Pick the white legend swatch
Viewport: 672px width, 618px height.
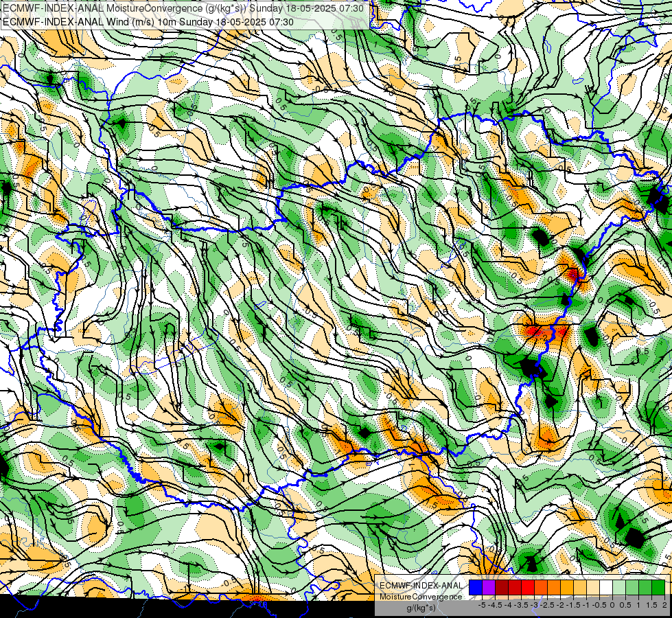tap(606, 588)
